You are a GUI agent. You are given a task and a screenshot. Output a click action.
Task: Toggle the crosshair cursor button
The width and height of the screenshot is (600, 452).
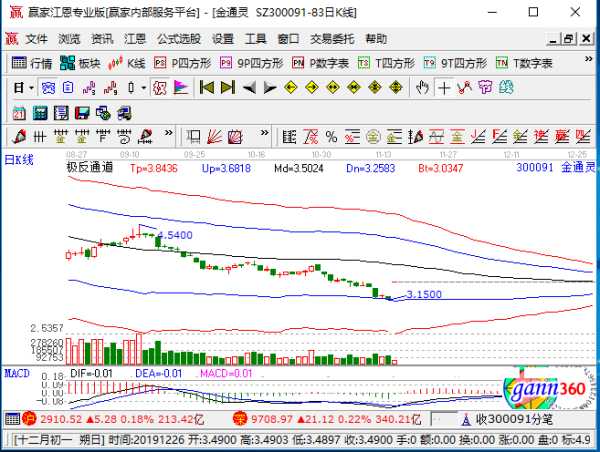pyautogui.click(x=444, y=88)
